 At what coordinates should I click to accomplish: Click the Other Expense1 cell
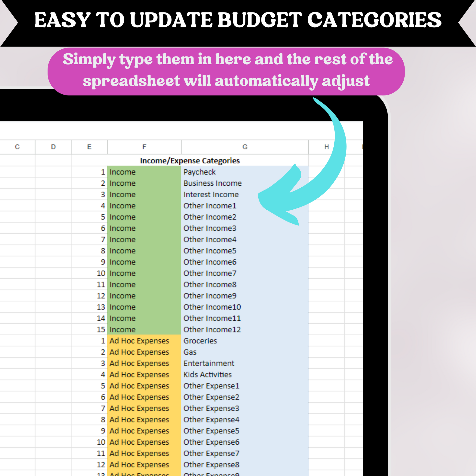(245, 385)
